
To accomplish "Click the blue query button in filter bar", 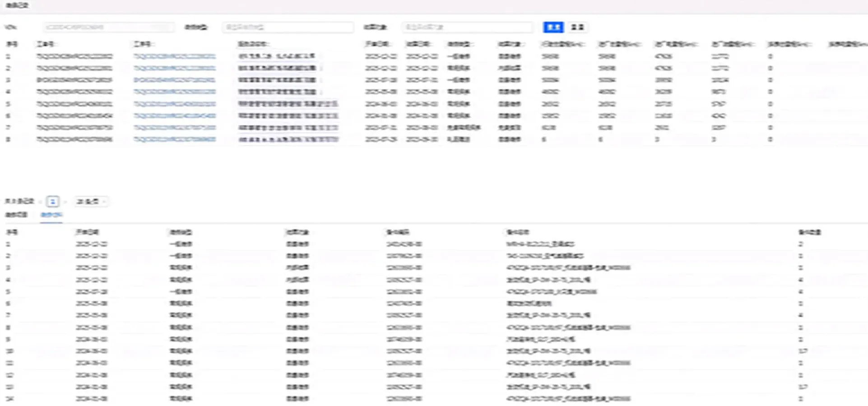I will [553, 27].
